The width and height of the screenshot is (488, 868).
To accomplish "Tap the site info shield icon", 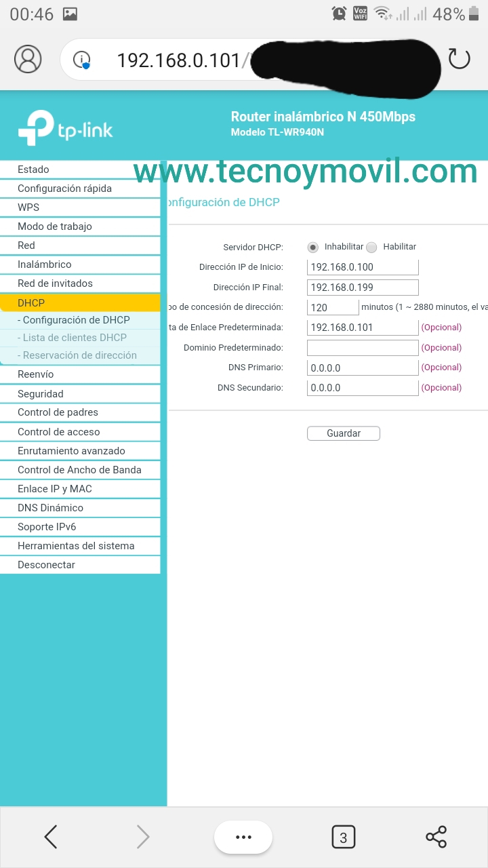I will coord(82,60).
